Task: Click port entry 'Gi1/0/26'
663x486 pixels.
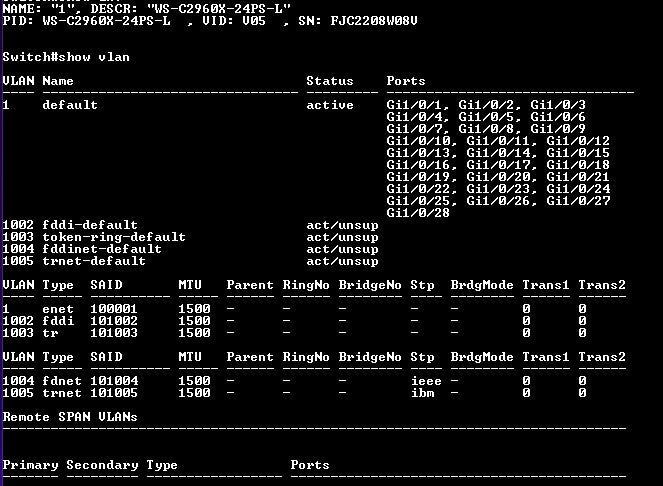Action: pyautogui.click(x=498, y=200)
